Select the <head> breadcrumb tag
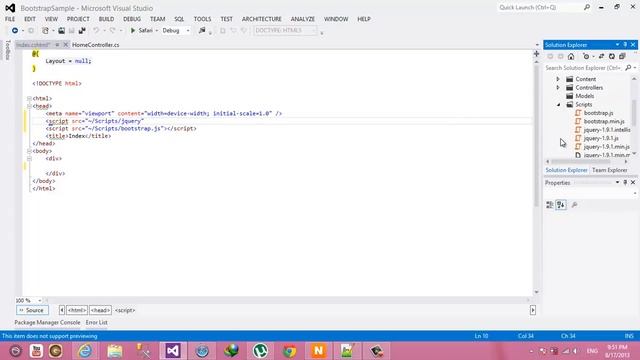The image size is (640, 360). (x=100, y=310)
